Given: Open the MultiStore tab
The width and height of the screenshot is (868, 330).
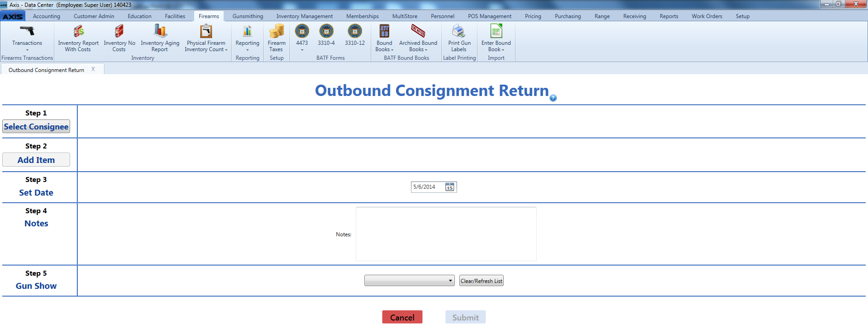Looking at the screenshot, I should click(x=405, y=16).
